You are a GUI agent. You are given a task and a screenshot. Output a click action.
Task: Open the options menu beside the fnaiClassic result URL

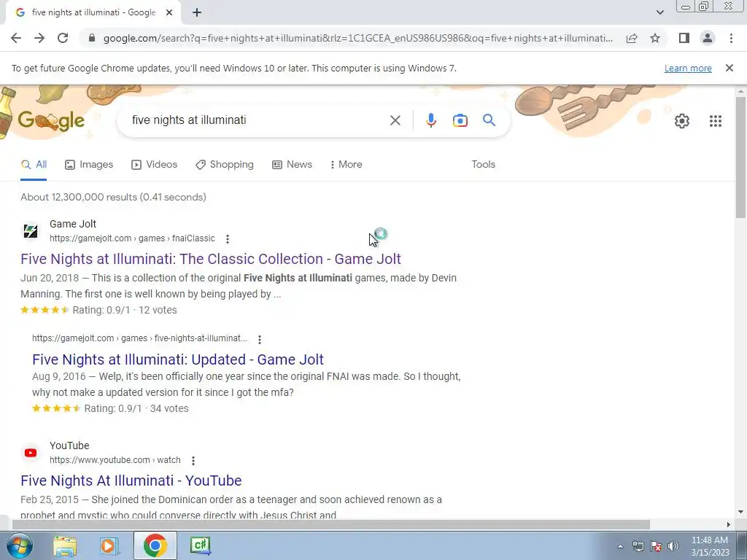coord(228,238)
